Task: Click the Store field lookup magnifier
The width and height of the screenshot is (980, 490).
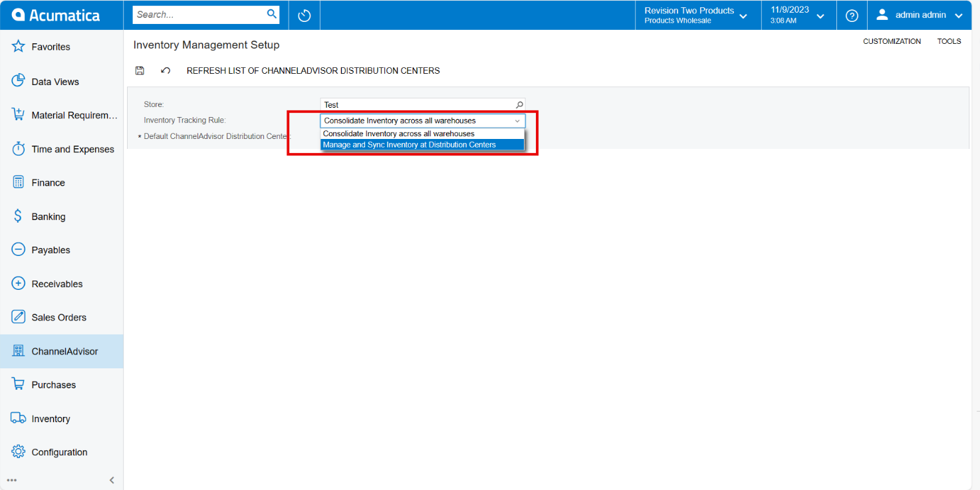Action: (x=519, y=104)
